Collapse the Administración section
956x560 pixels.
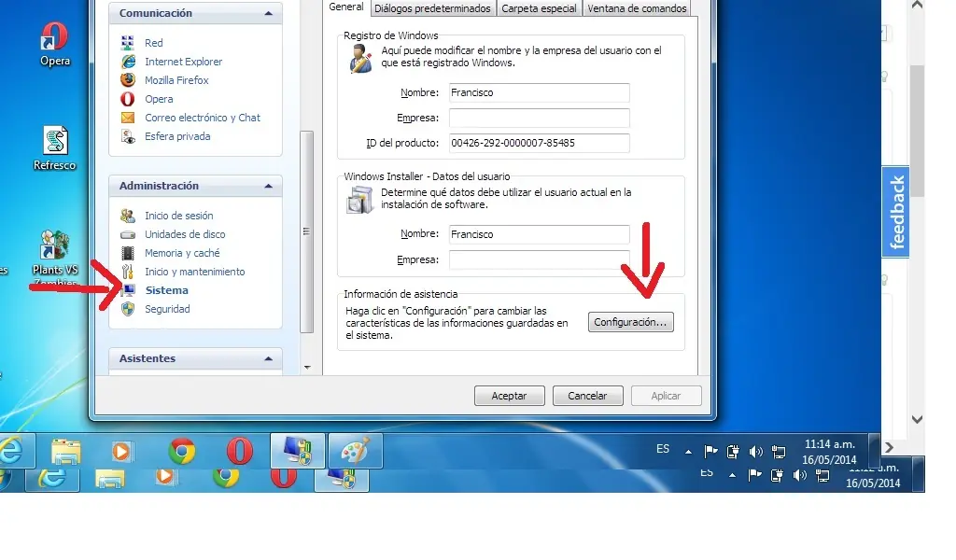[x=268, y=186]
